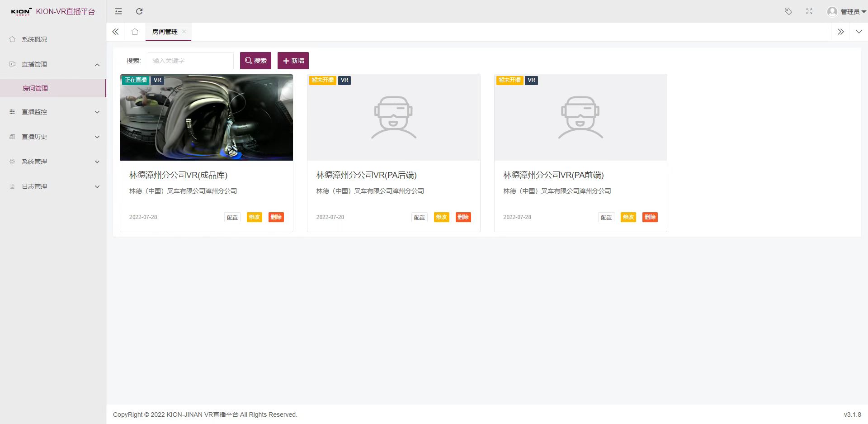Click 修改 on the 成品库 card
Screen dimensions: 868x424
[255, 217]
